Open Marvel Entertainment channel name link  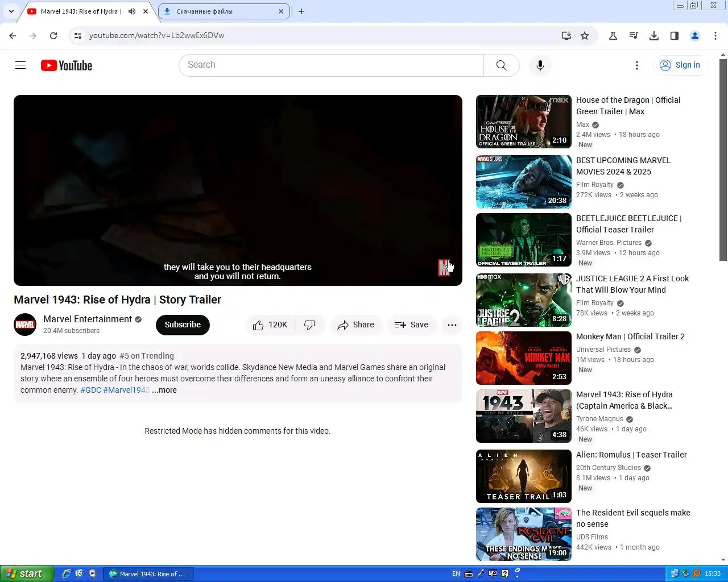88,319
